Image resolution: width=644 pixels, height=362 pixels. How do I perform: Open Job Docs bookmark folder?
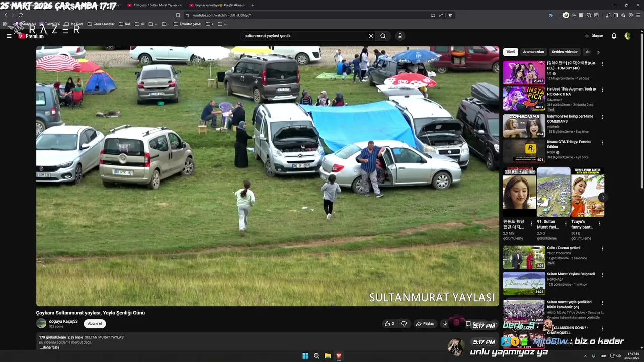(x=74, y=24)
